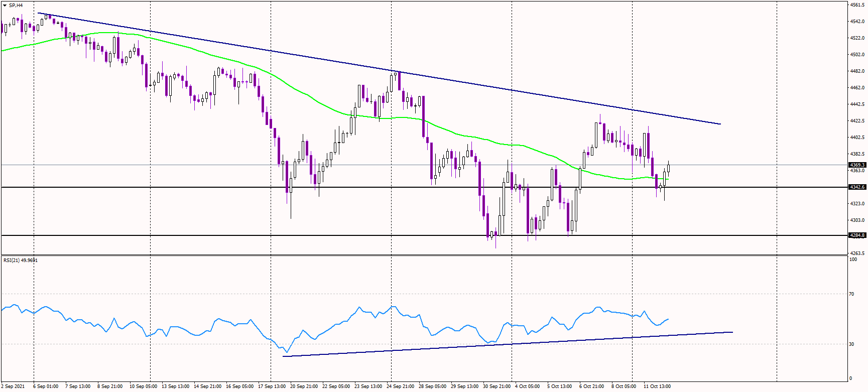Click the 2 Sep 2021 date label
The height and width of the screenshot is (392, 868).
[x=13, y=386]
